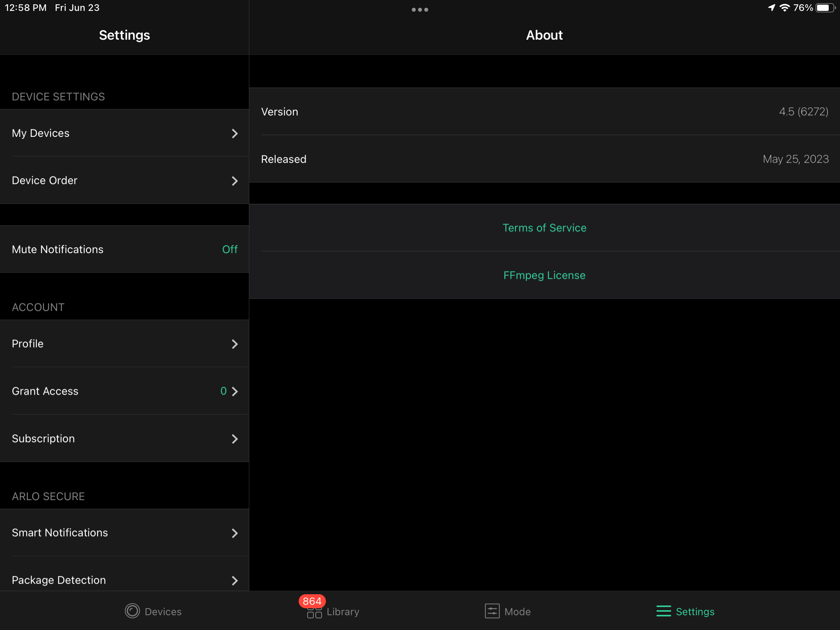Select the Profile menu item
The height and width of the screenshot is (630, 840).
124,343
